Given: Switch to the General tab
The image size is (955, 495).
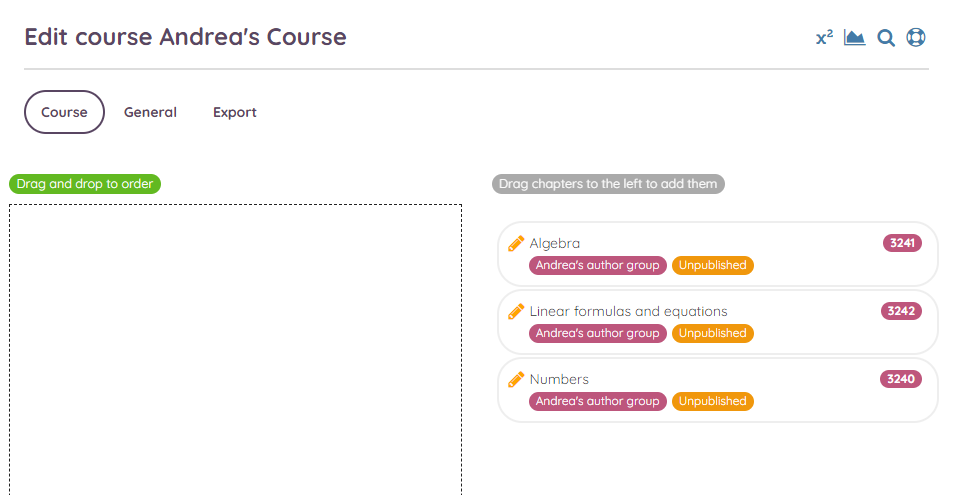Looking at the screenshot, I should [150, 112].
